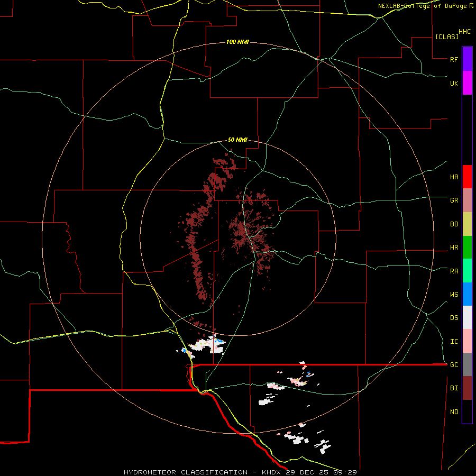Select the GC gray legend swatch

point(467,364)
